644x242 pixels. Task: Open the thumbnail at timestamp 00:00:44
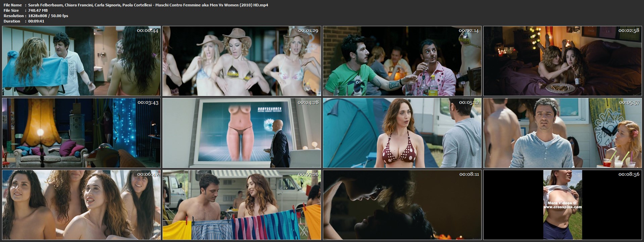click(x=82, y=61)
